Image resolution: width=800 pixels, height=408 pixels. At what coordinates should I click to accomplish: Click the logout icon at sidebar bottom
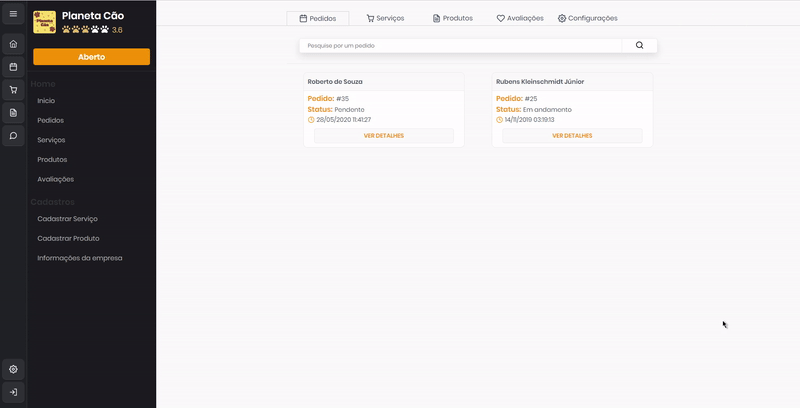pyautogui.click(x=13, y=392)
